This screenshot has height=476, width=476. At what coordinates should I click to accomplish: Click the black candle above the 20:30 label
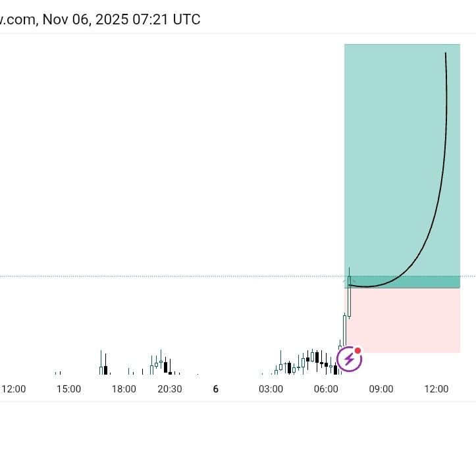(166, 367)
